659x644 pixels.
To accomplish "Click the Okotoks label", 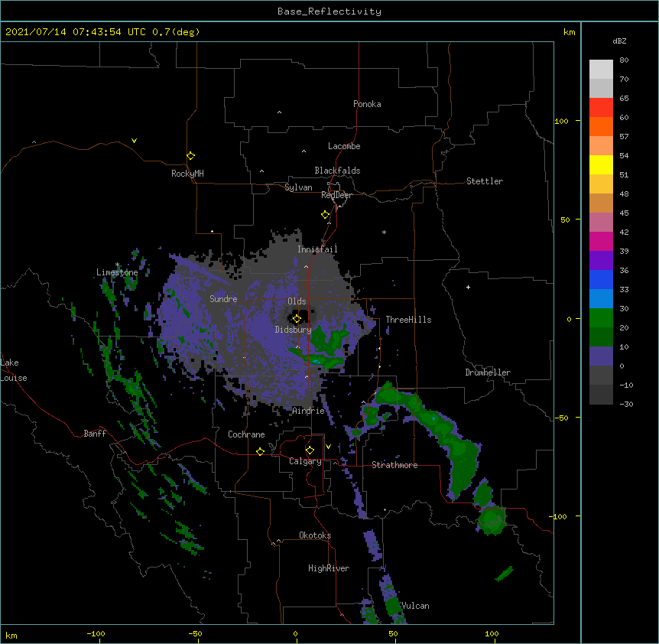I will tap(315, 535).
